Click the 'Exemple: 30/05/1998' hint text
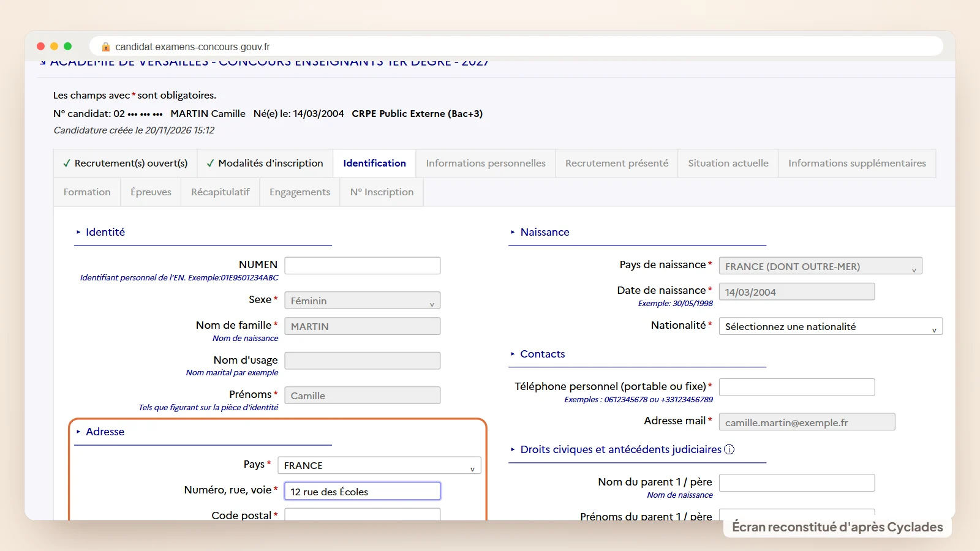The image size is (980, 551). (675, 304)
